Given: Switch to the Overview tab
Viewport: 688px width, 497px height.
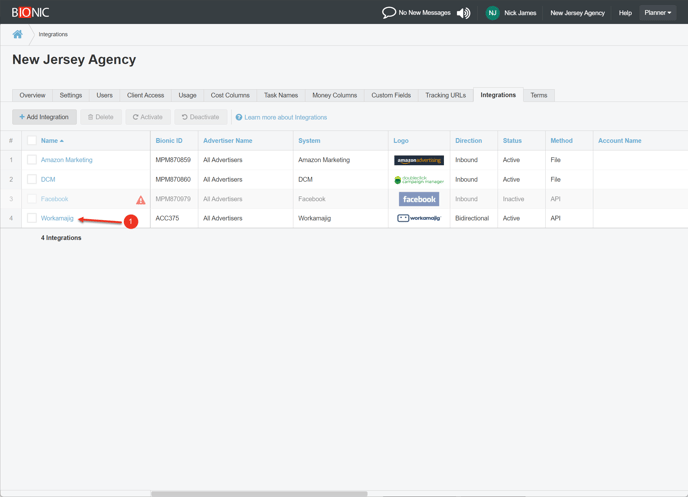Looking at the screenshot, I should point(32,95).
